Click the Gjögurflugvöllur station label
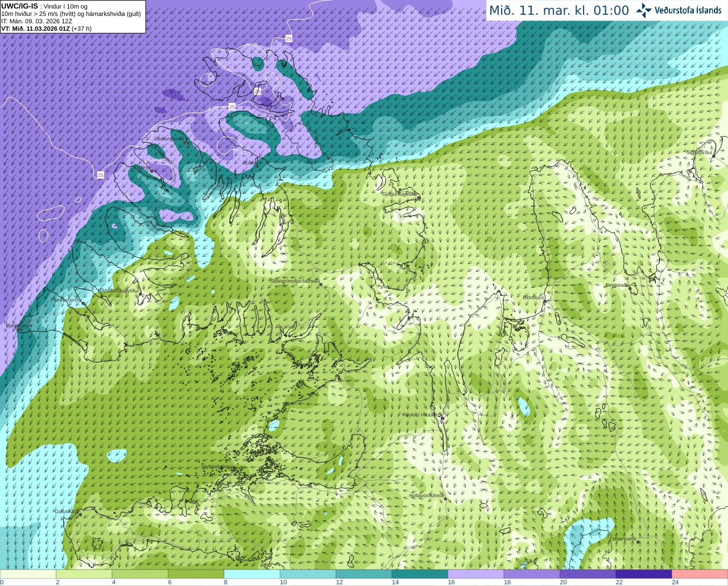The image size is (728, 586). pos(400,194)
